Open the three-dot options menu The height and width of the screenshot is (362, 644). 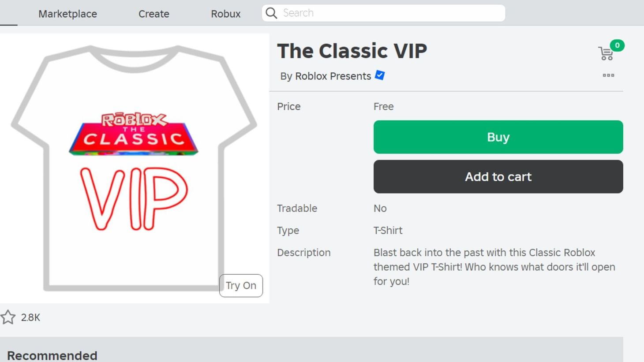[608, 75]
